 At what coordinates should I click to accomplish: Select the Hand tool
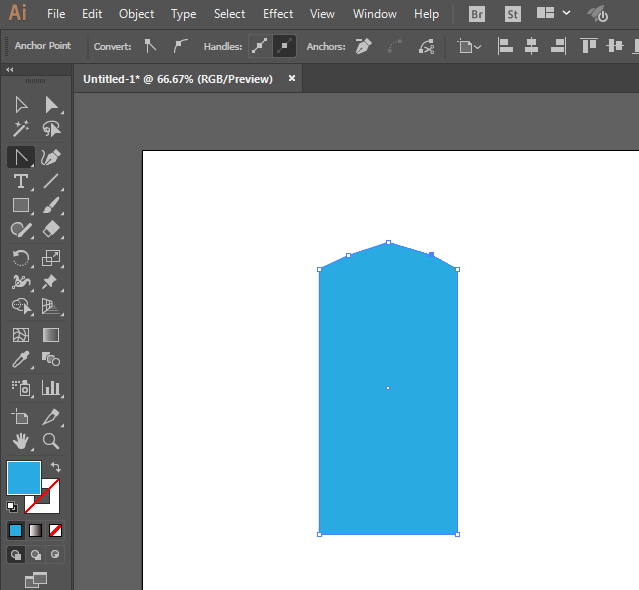pyautogui.click(x=20, y=440)
